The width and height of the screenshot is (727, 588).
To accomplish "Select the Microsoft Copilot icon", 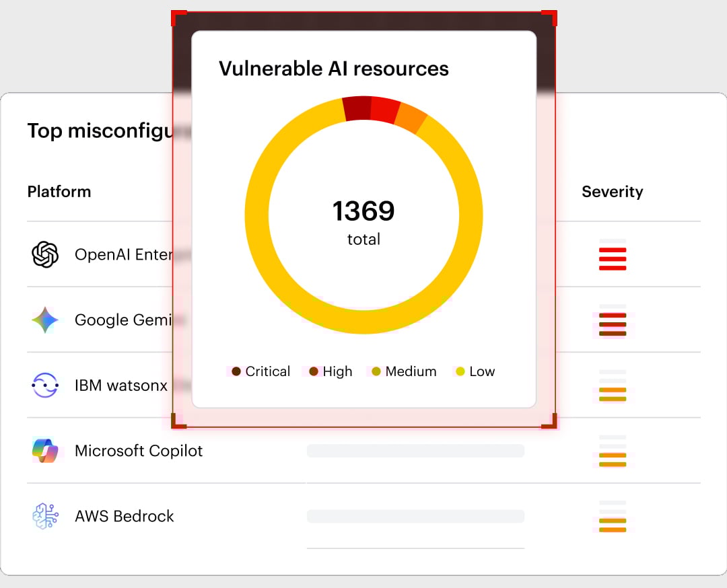I will pyautogui.click(x=46, y=451).
